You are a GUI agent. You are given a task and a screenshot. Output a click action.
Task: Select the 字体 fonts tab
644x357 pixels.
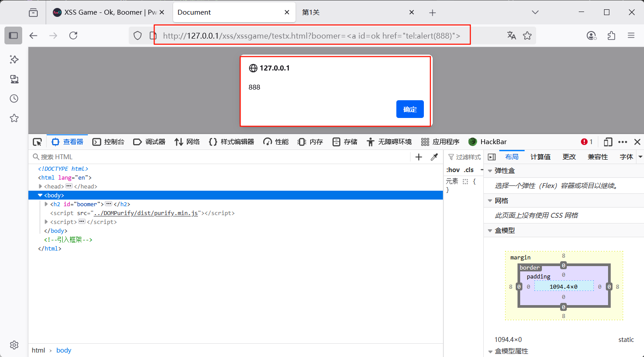(x=626, y=157)
